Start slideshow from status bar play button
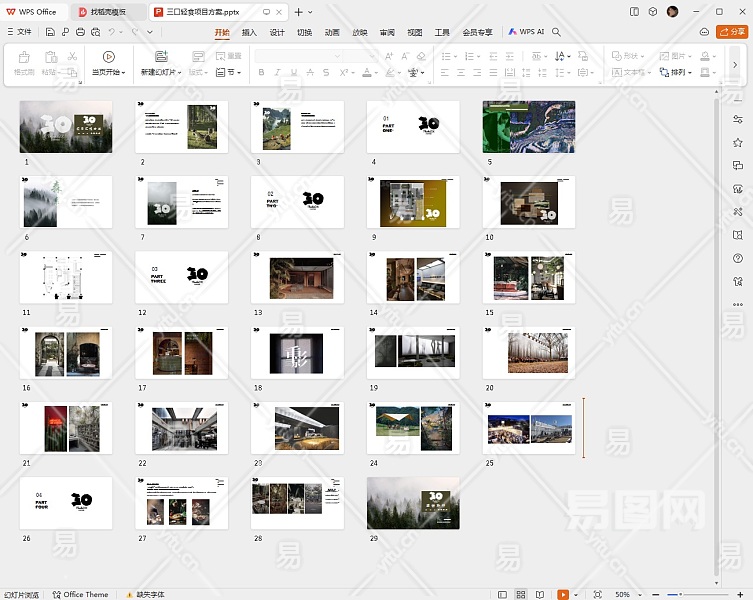This screenshot has width=753, height=600. tap(563, 594)
